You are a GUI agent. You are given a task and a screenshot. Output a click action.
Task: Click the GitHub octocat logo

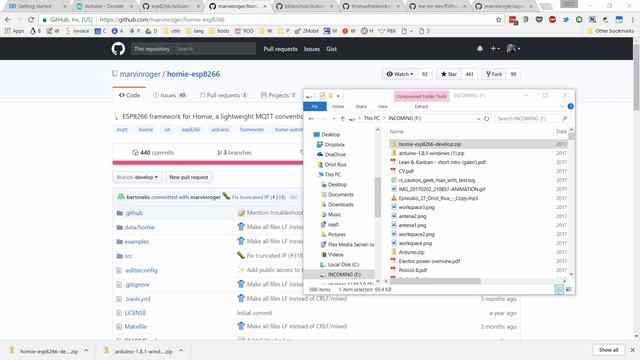coord(118,49)
